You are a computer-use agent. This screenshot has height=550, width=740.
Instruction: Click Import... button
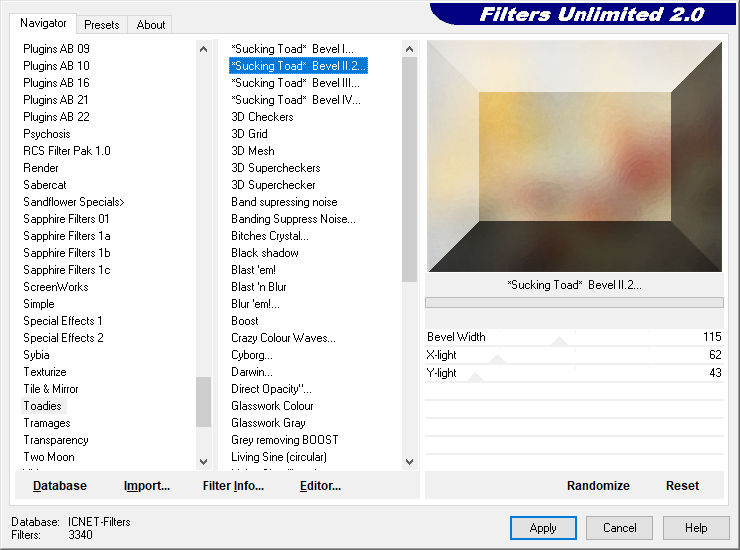click(x=147, y=485)
